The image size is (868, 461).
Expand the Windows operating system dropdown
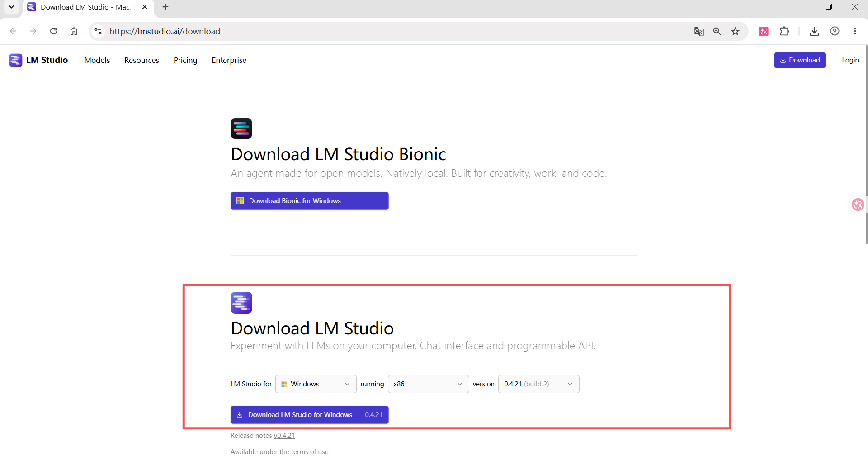pos(316,384)
